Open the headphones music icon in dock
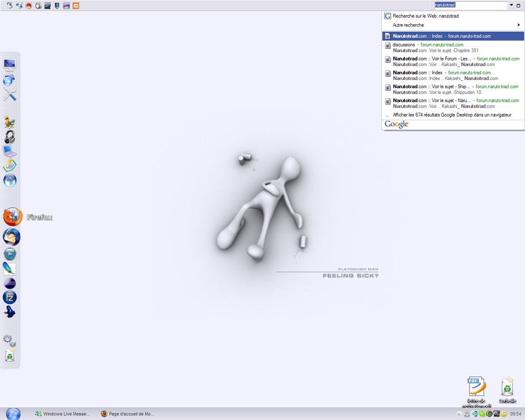The height and width of the screenshot is (420, 525). 10,137
